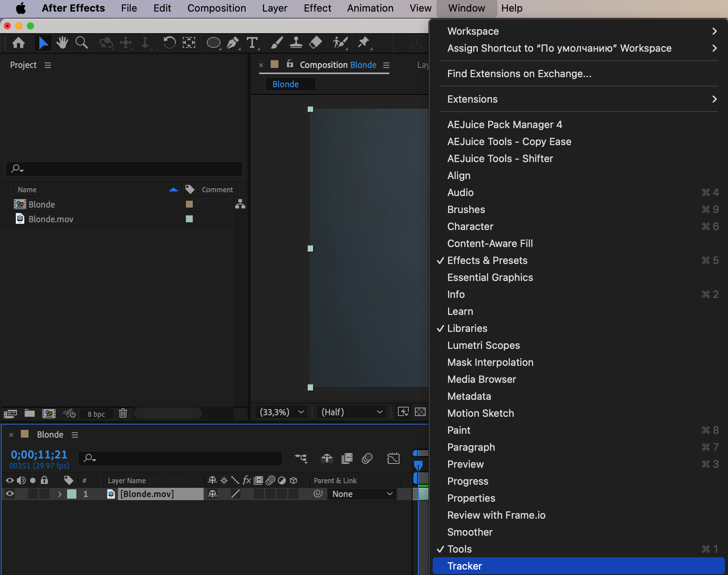This screenshot has width=728, height=575.
Task: Open the magnification (33,3%) dropdown
Action: (x=282, y=412)
